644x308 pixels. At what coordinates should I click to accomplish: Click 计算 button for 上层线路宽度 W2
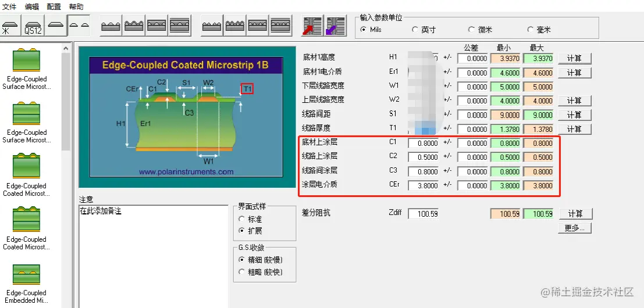574,101
